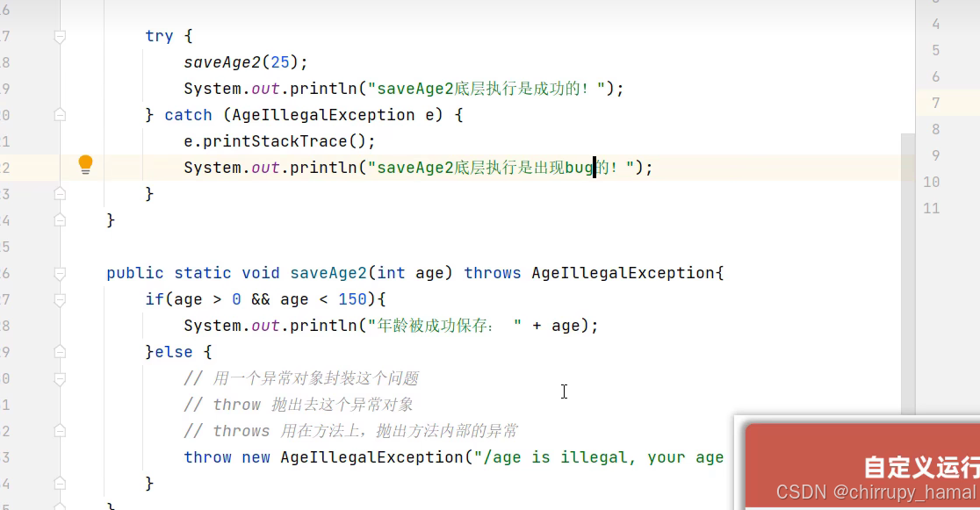
Task: Click the 'throws' keyword in method signature
Action: pyautogui.click(x=492, y=273)
